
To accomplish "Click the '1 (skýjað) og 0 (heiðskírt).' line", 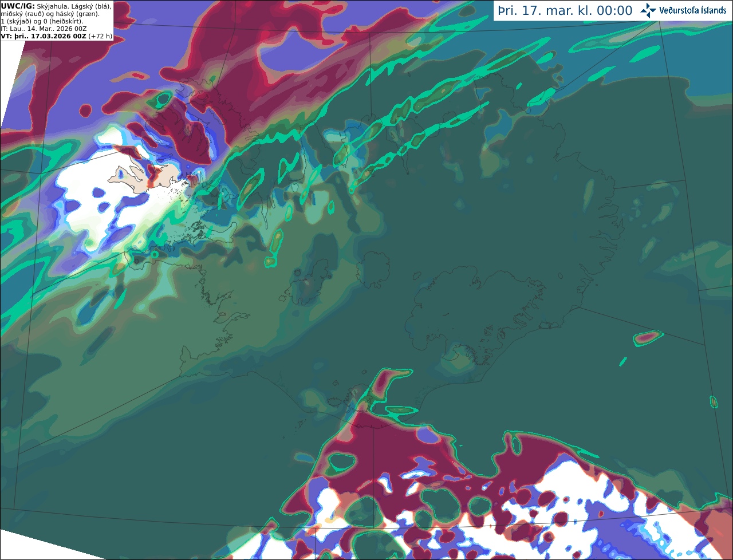I will click(x=42, y=21).
